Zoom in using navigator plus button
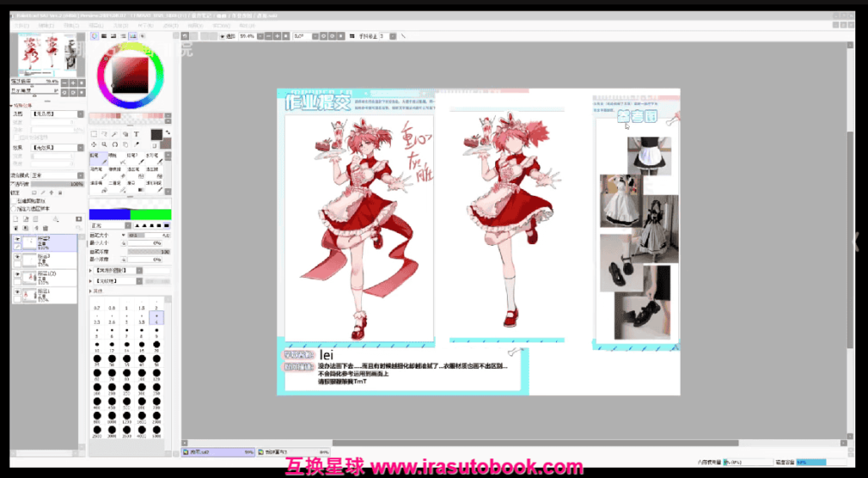Viewport: 868px width, 478px height. 73,83
